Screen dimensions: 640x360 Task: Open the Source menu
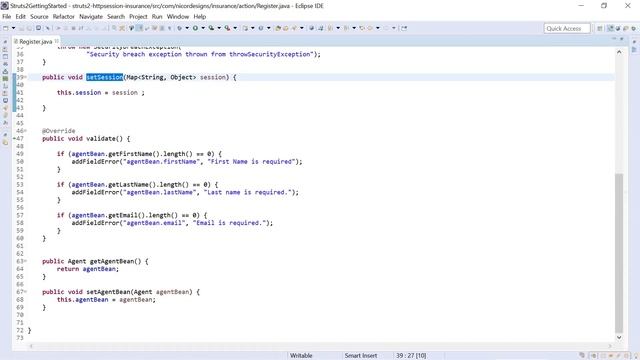pyautogui.click(x=39, y=17)
